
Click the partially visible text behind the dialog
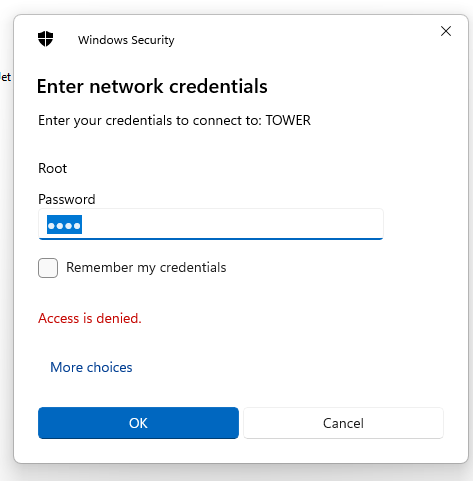6,77
